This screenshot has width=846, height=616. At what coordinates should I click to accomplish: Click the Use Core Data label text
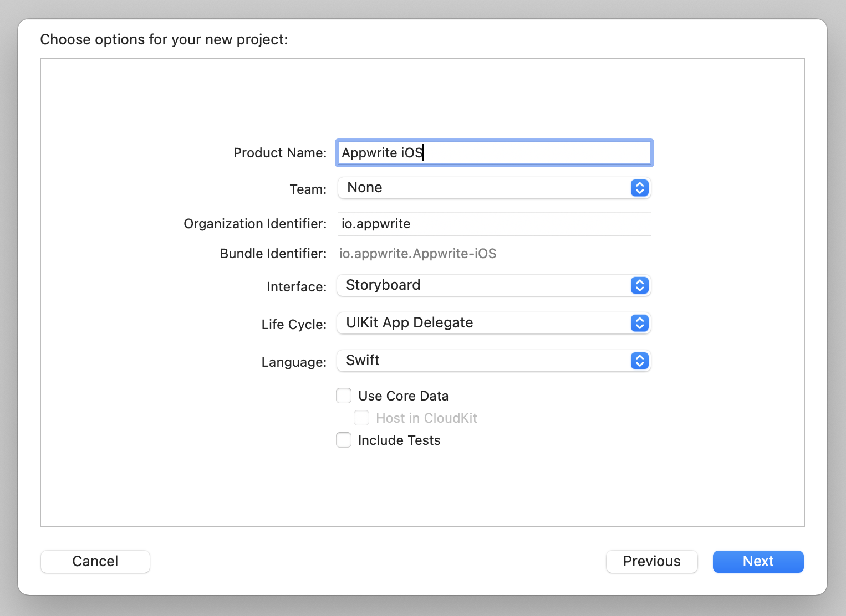[x=404, y=396]
